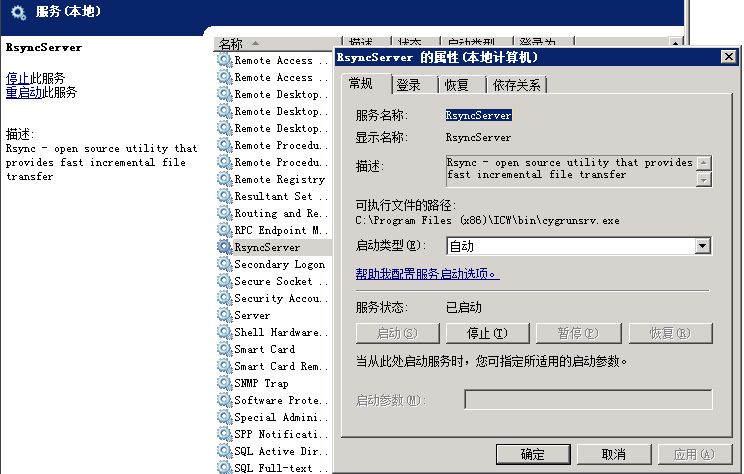Click the gear icon beside Software Prote..
Screen dimensions: 744x474
[x=224, y=400]
